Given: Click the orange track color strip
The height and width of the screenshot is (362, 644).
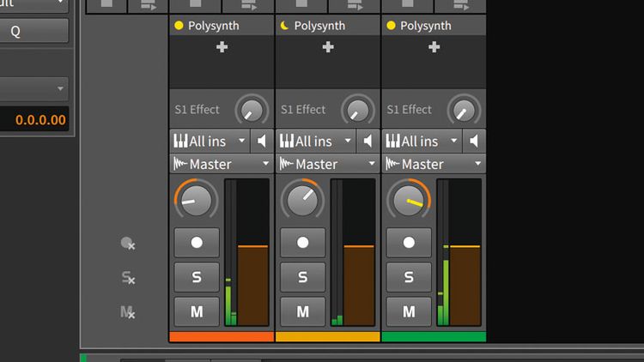Looking at the screenshot, I should [222, 337].
